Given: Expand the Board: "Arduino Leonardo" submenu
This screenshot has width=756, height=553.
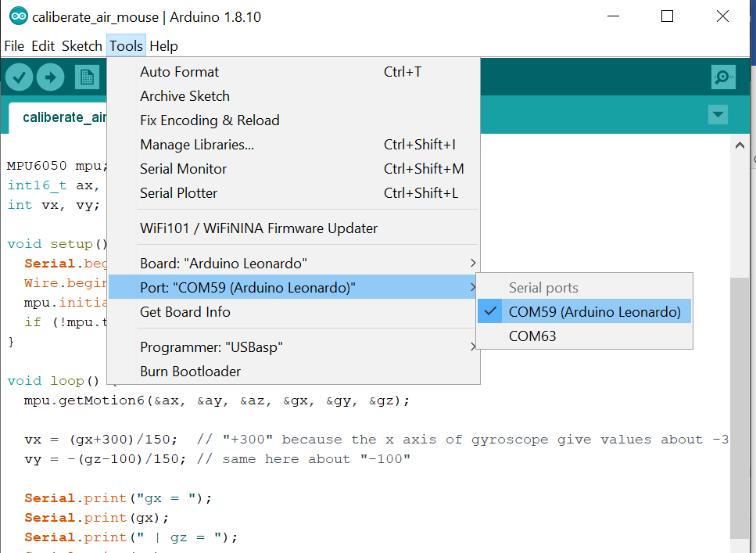Looking at the screenshot, I should click(x=294, y=264).
